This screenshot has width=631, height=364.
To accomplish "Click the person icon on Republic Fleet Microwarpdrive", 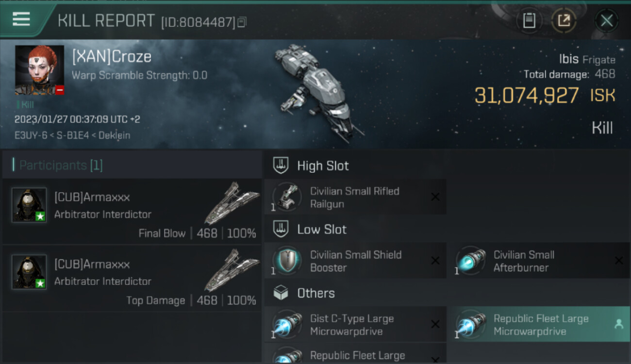I will click(619, 324).
